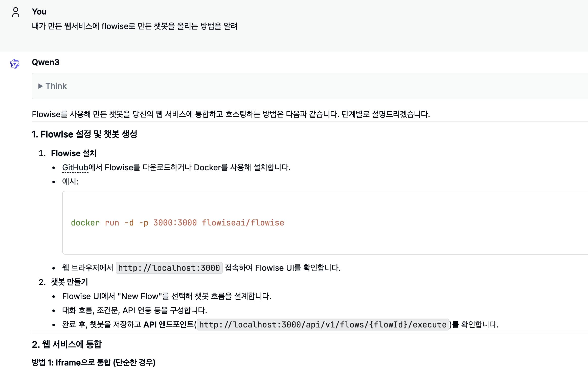This screenshot has height=372, width=588.
Task: Click the bold "API 엔드포인트" text
Action: [x=168, y=325]
